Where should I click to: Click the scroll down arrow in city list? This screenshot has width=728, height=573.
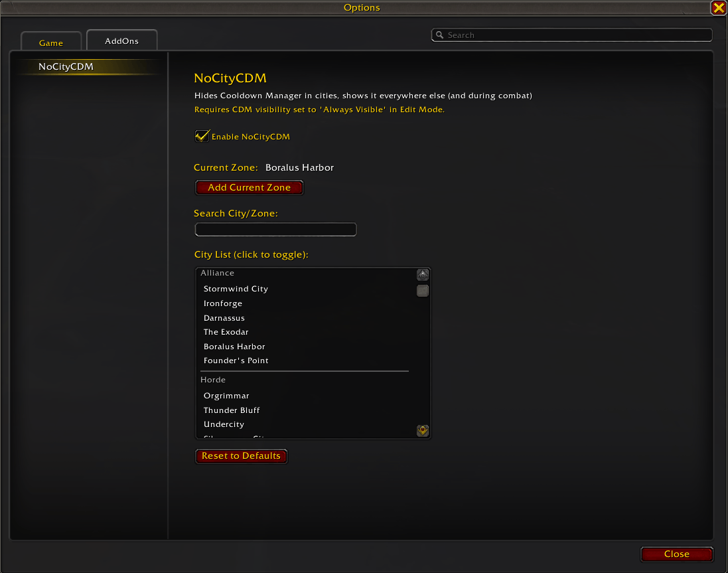(x=423, y=430)
